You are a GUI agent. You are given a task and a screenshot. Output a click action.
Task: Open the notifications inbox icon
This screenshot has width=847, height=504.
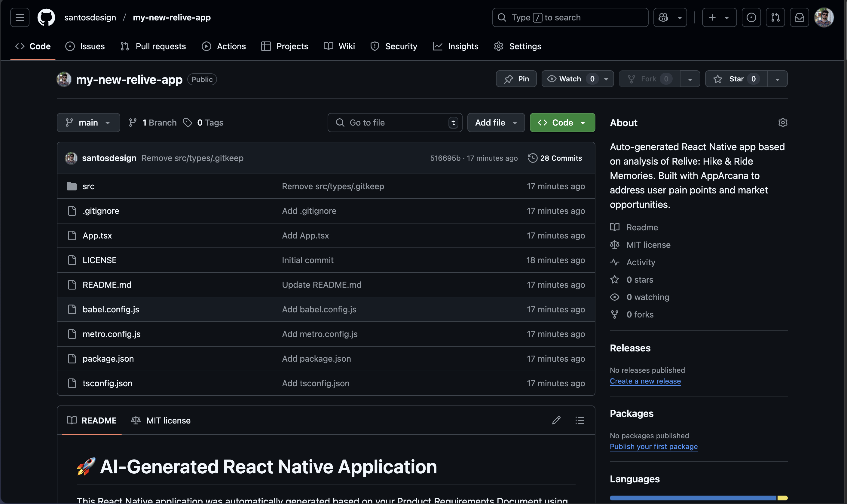point(799,17)
